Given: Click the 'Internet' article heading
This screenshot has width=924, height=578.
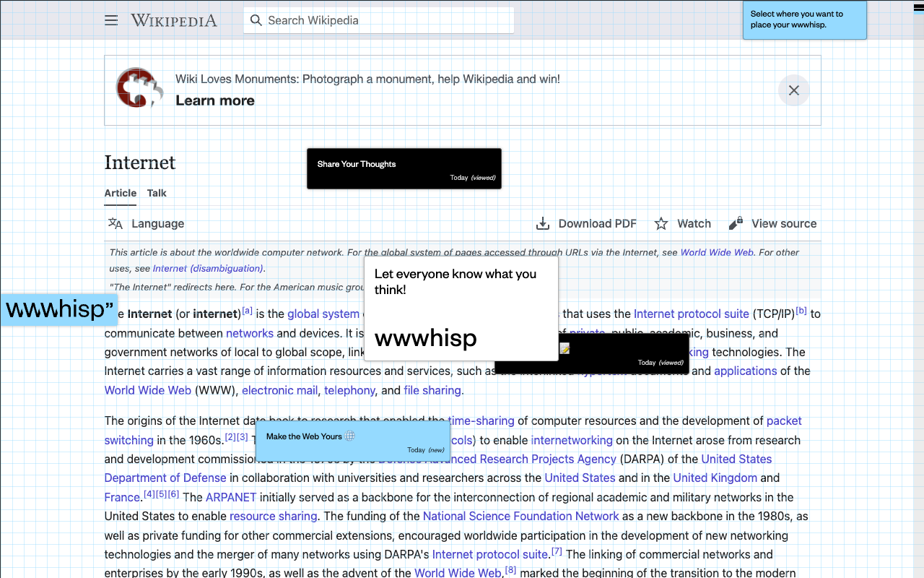Looking at the screenshot, I should [x=140, y=163].
